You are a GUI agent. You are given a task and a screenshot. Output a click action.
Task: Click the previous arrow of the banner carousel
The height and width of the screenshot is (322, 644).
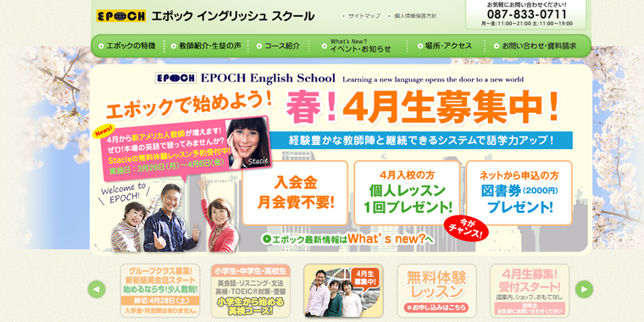(x=97, y=290)
